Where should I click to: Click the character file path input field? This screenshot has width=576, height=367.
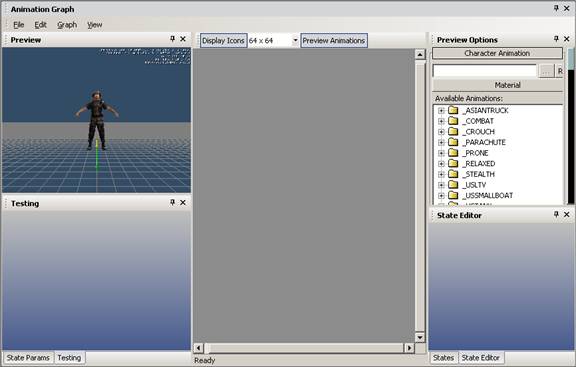pos(485,71)
